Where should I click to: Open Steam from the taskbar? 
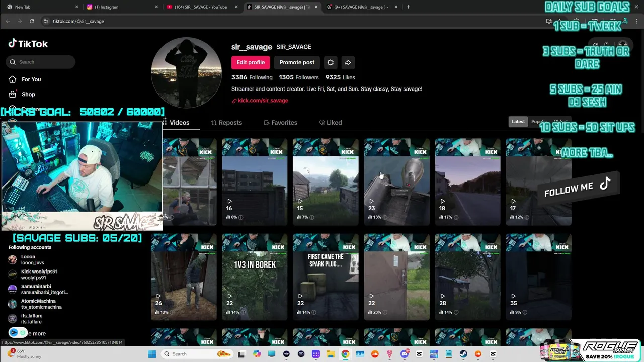[x=463, y=354]
